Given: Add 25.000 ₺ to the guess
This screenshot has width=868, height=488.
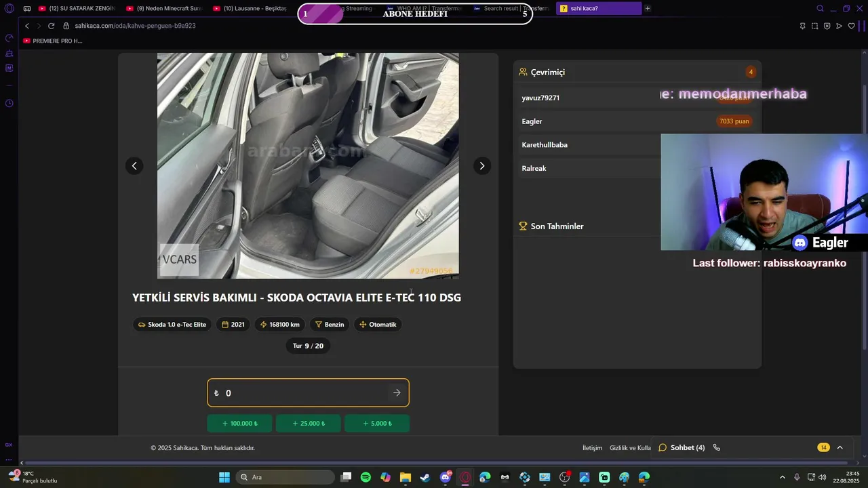Looking at the screenshot, I should [x=308, y=424].
